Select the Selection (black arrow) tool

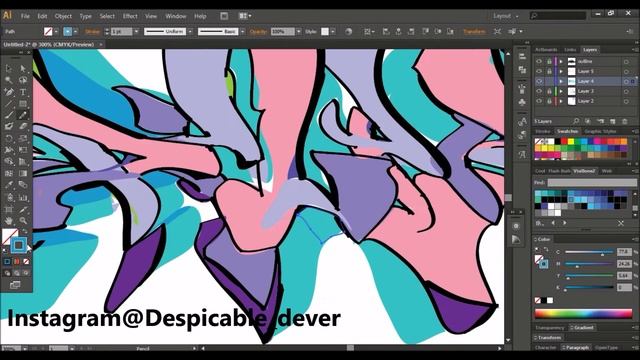(9, 68)
